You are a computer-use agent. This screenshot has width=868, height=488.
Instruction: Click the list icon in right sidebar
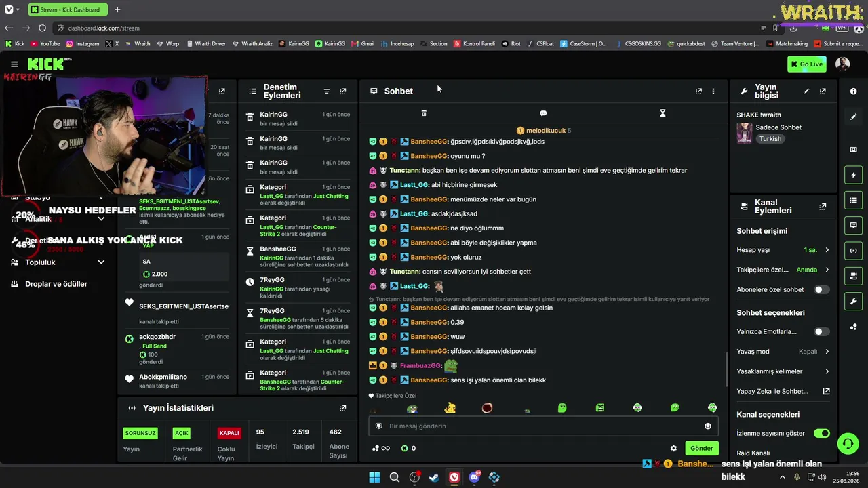tap(853, 200)
